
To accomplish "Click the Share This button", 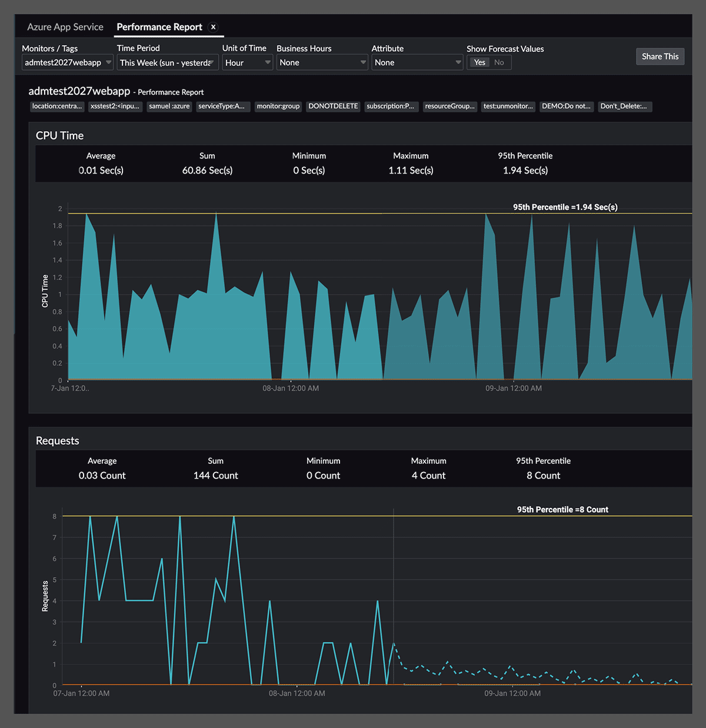I will [x=660, y=56].
